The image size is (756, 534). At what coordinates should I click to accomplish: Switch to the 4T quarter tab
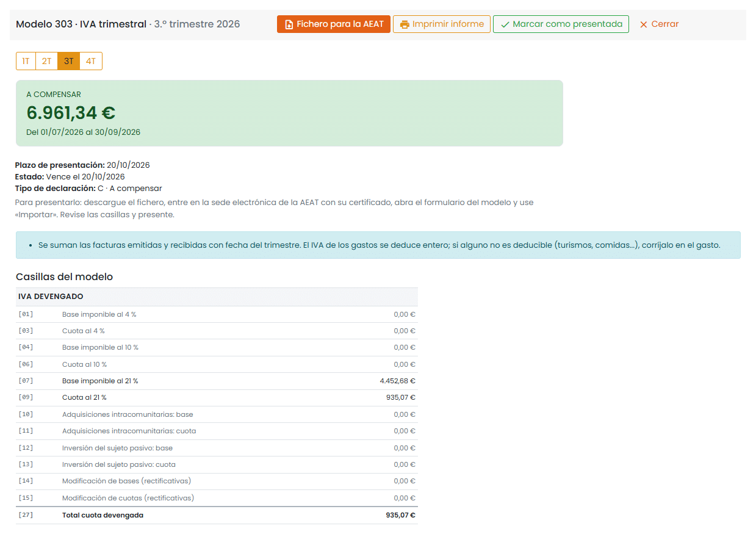click(x=91, y=61)
